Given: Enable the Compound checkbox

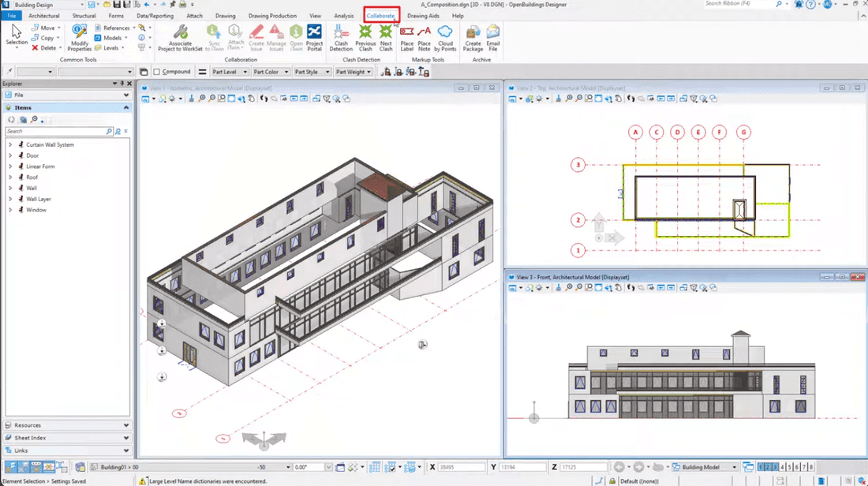Looking at the screenshot, I should pyautogui.click(x=157, y=72).
